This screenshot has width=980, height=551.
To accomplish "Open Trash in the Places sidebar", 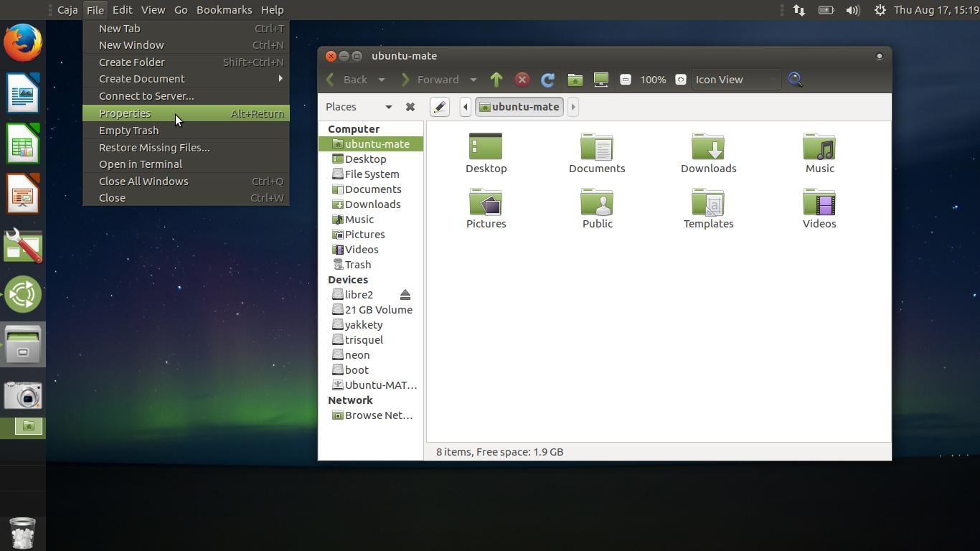I will tap(370, 265).
